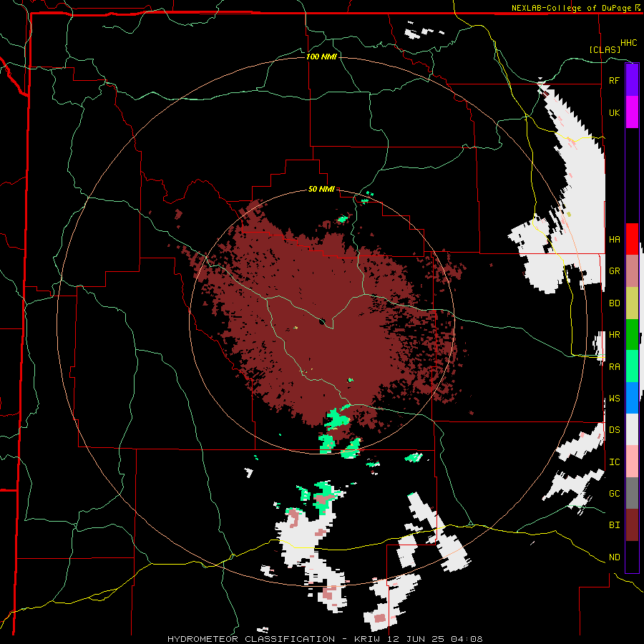
Task: Click the 'UK' legend label
Action: [x=614, y=113]
